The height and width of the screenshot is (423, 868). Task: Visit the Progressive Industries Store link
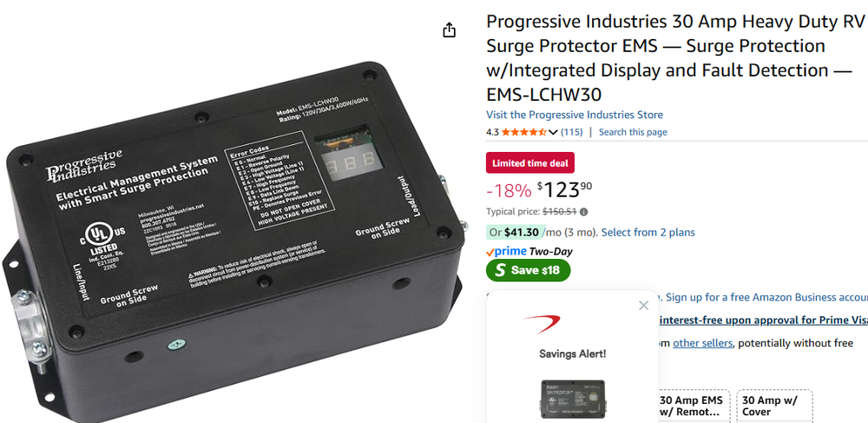point(574,115)
